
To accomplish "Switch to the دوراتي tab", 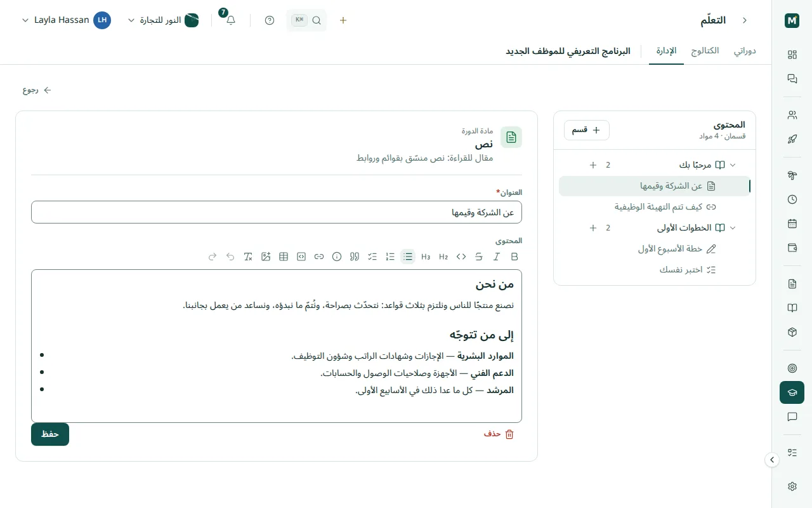I will click(x=745, y=51).
